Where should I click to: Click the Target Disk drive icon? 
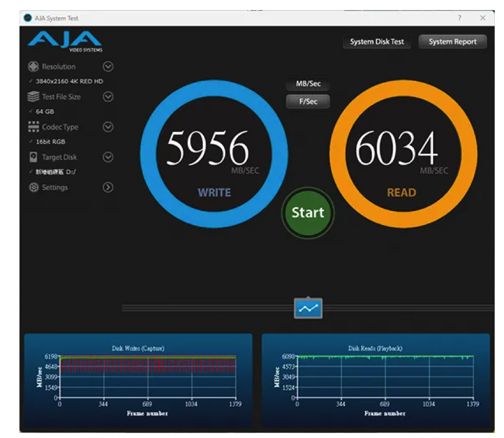pyautogui.click(x=33, y=157)
